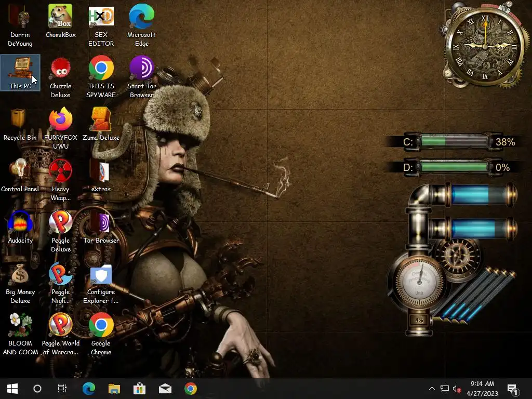
Task: Select the Zuma Deluxe game icon
Action: coord(101,124)
